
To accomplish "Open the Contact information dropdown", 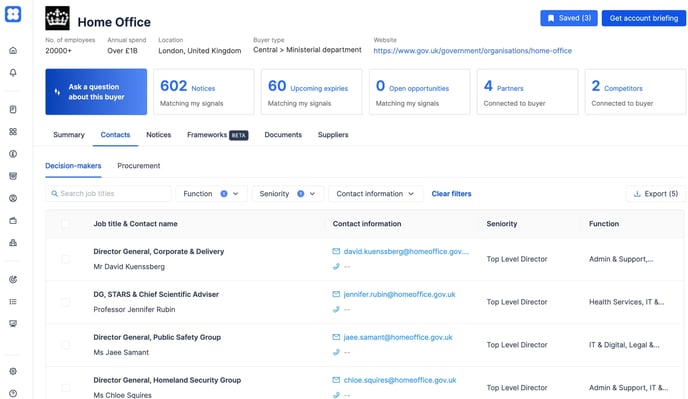I will (376, 194).
